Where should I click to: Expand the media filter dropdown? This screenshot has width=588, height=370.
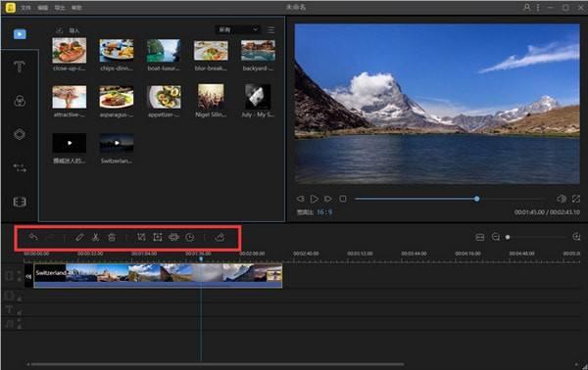(x=237, y=29)
